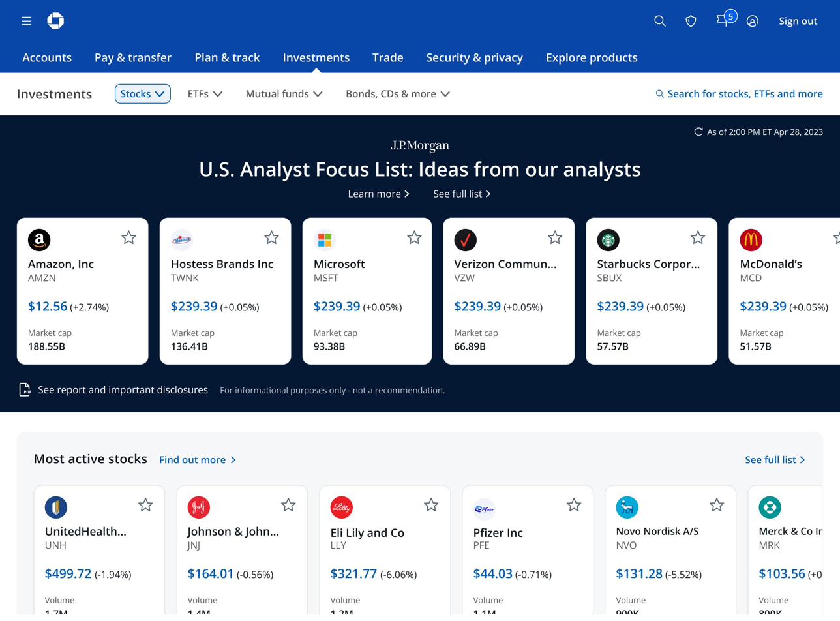Click the Eli Lilly logo
Screen dimensions: 840x621
point(342,507)
